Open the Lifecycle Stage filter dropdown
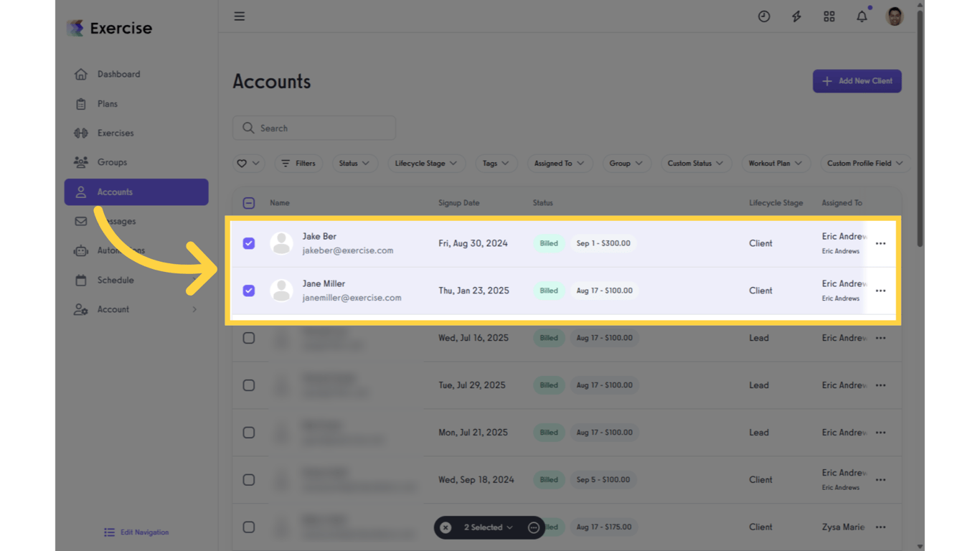Screen dimensions: 980x551 point(426,163)
